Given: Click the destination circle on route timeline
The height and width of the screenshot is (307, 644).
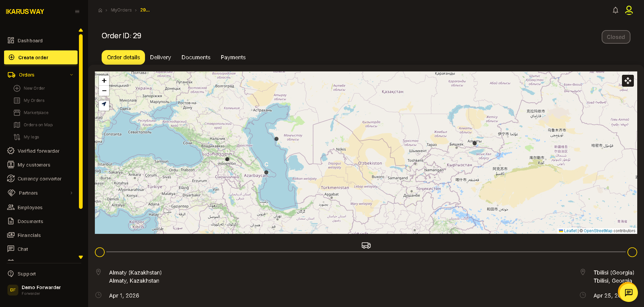Looking at the screenshot, I should coord(632,252).
